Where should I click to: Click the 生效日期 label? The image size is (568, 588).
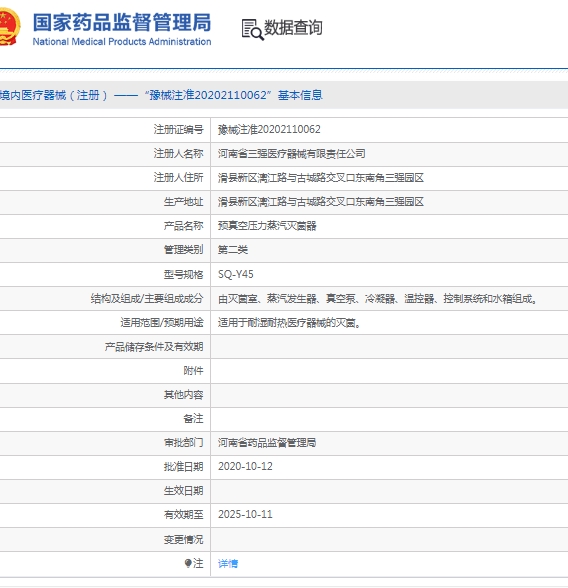(x=183, y=490)
